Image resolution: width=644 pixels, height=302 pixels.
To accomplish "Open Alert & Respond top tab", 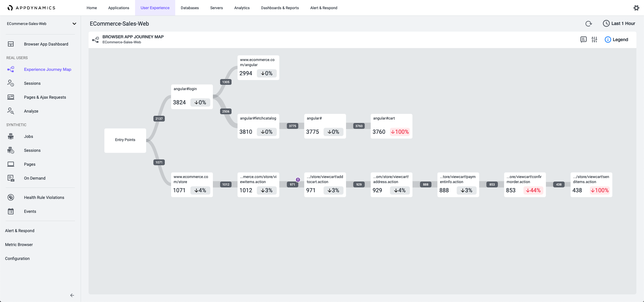I will [x=324, y=8].
